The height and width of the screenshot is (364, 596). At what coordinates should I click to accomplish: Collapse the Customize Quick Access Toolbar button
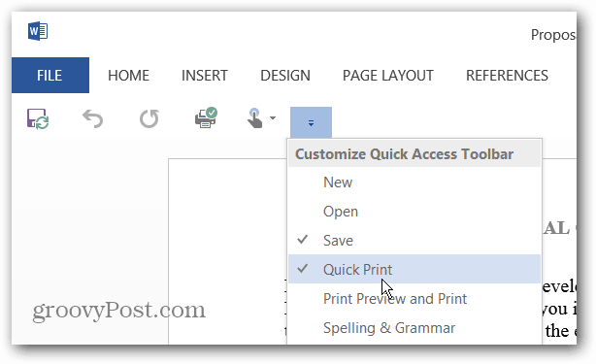click(x=311, y=122)
